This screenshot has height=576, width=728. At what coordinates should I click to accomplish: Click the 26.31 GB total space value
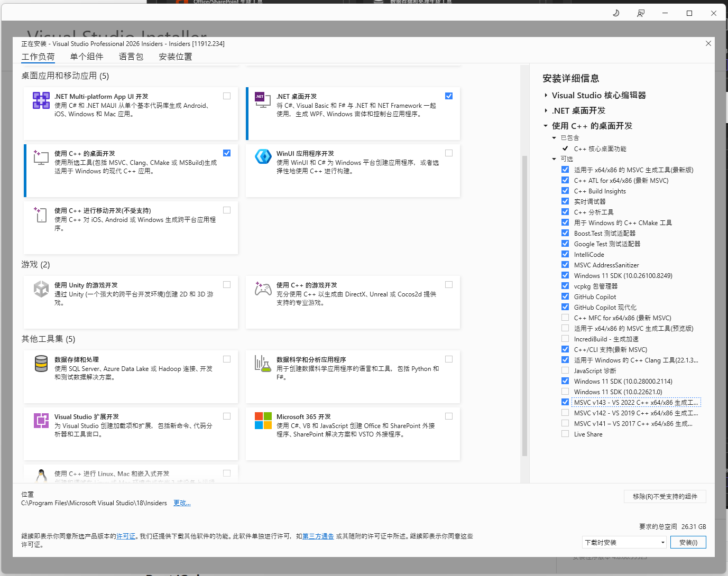[694, 527]
